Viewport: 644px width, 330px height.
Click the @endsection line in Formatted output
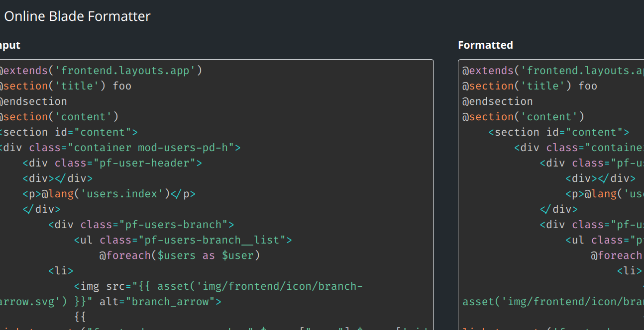tap(498, 101)
